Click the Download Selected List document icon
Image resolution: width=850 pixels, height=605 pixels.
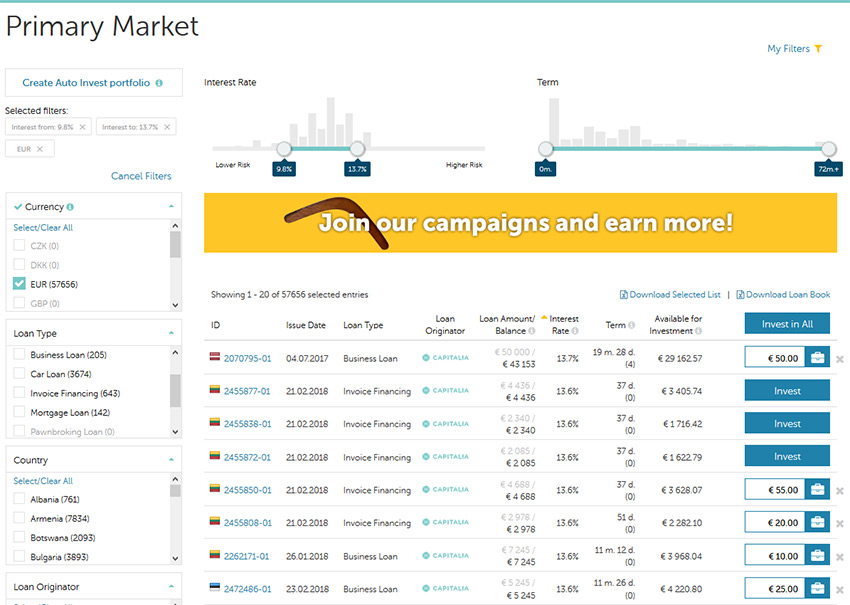tap(626, 294)
